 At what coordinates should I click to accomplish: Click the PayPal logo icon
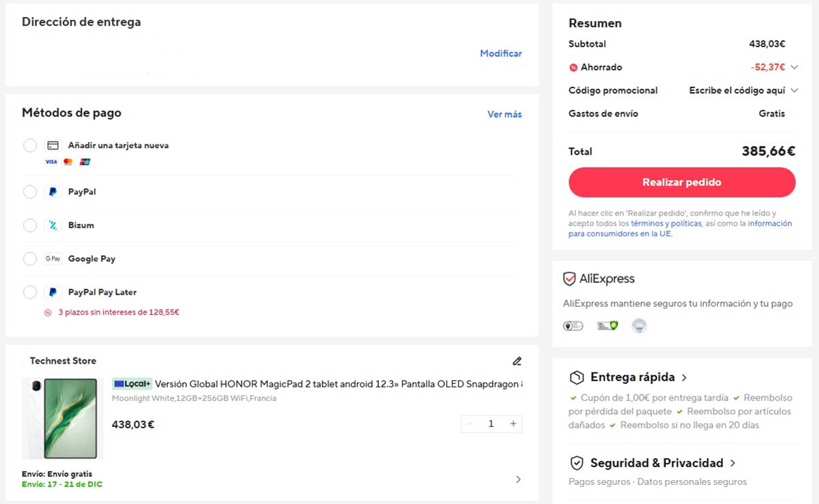pyautogui.click(x=53, y=192)
